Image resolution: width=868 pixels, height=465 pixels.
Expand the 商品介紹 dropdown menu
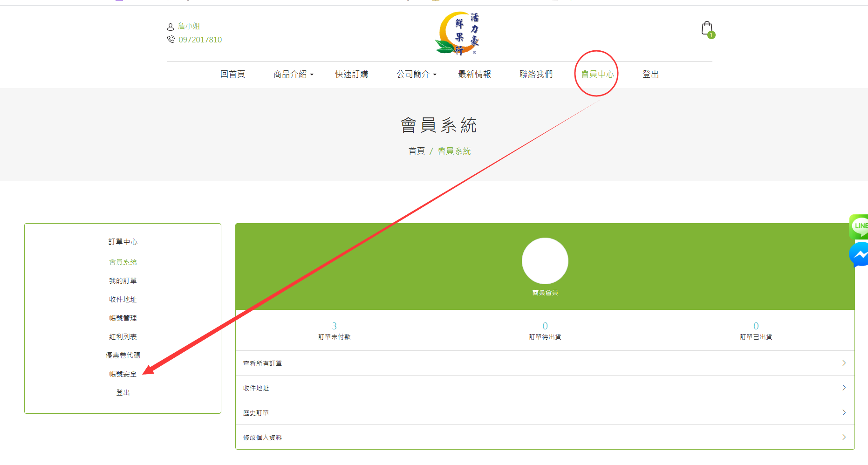click(x=294, y=74)
